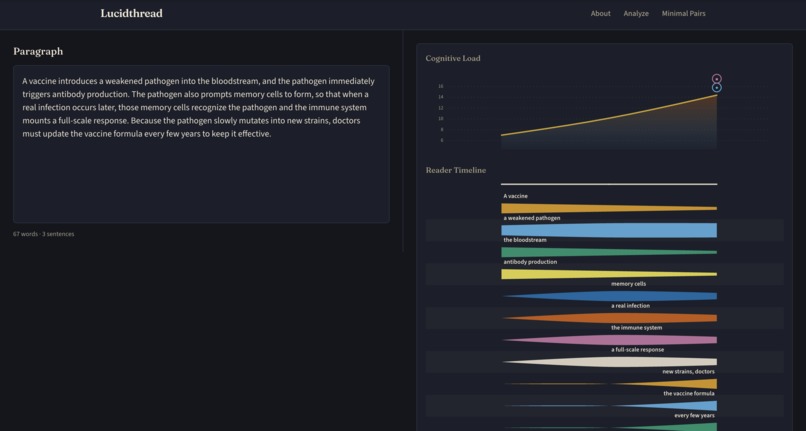Select the 'A vaccine' timeline bar
Image resolution: width=806 pixels, height=431 pixels.
click(609, 208)
